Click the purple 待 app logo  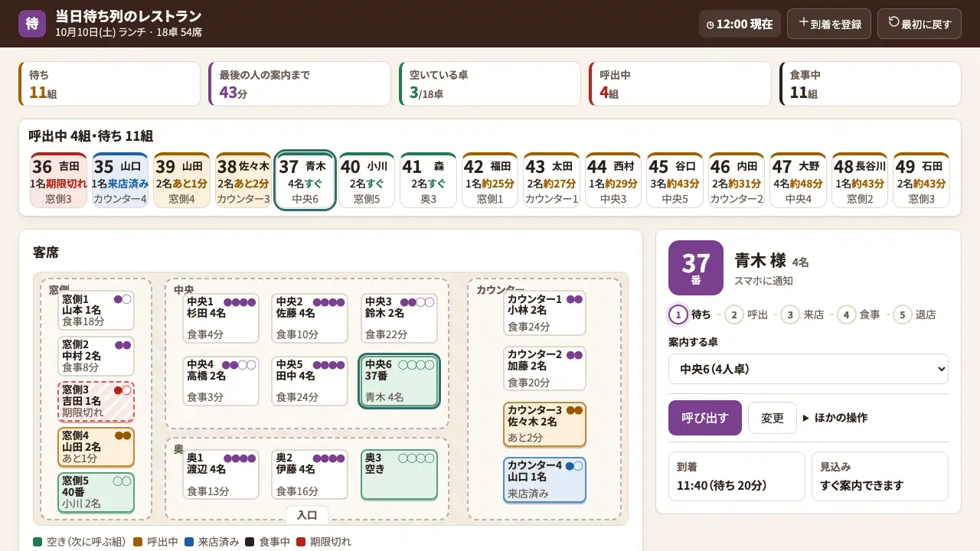click(32, 24)
